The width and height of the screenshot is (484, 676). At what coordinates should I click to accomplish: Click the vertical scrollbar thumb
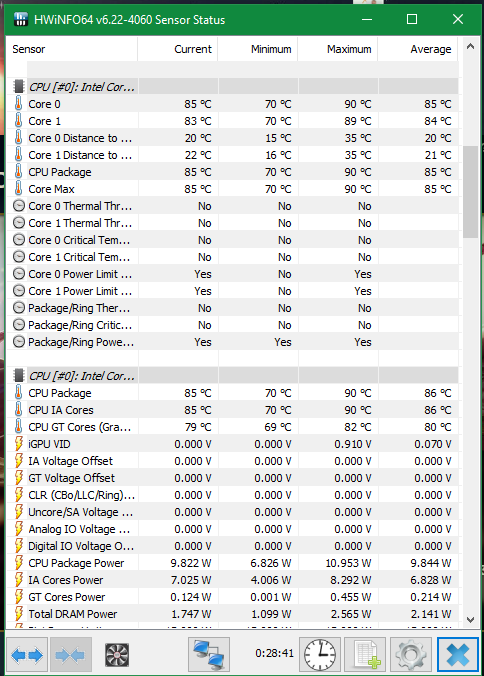pos(470,192)
